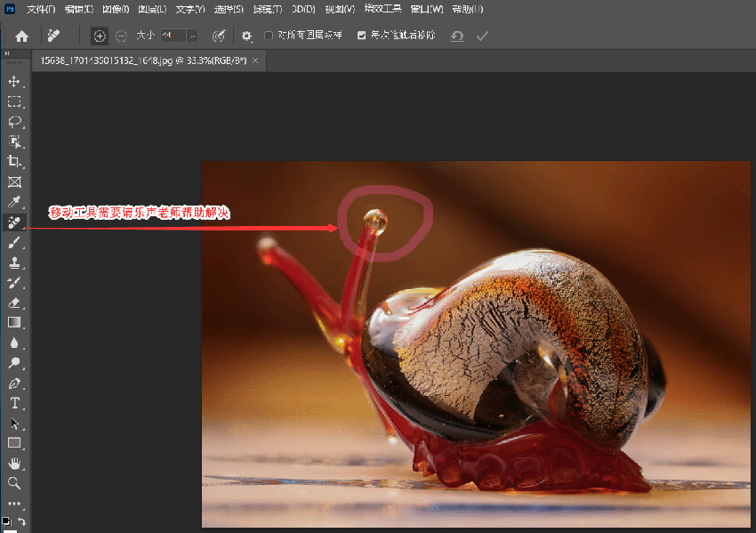Open the 图层 menu

tap(152, 9)
